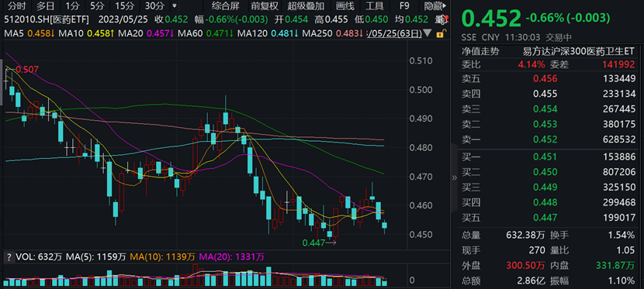This screenshot has height=289, width=644.
Task: Select the 5分 five-minute period
Action: 97,5
